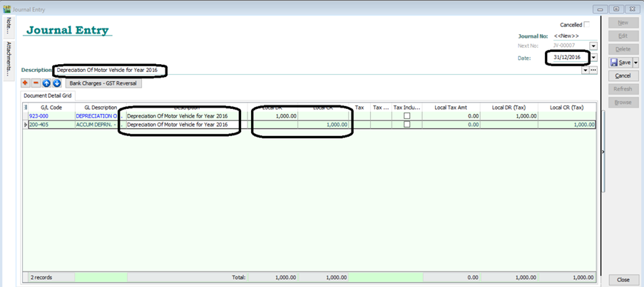Click the red minus delete-row icon
Screen dimensions: 644x287
pos(36,83)
